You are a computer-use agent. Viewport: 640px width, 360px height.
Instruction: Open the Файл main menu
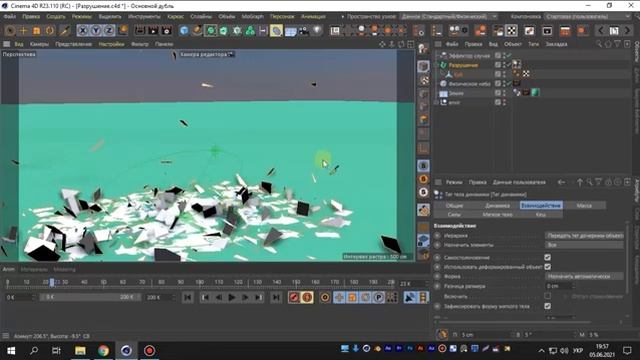coord(10,16)
